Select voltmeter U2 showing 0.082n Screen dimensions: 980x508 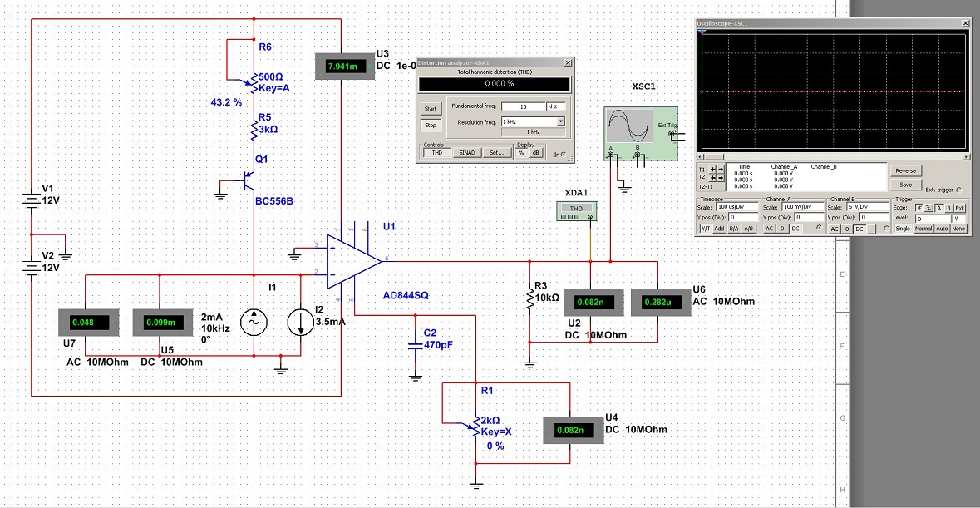pos(593,303)
